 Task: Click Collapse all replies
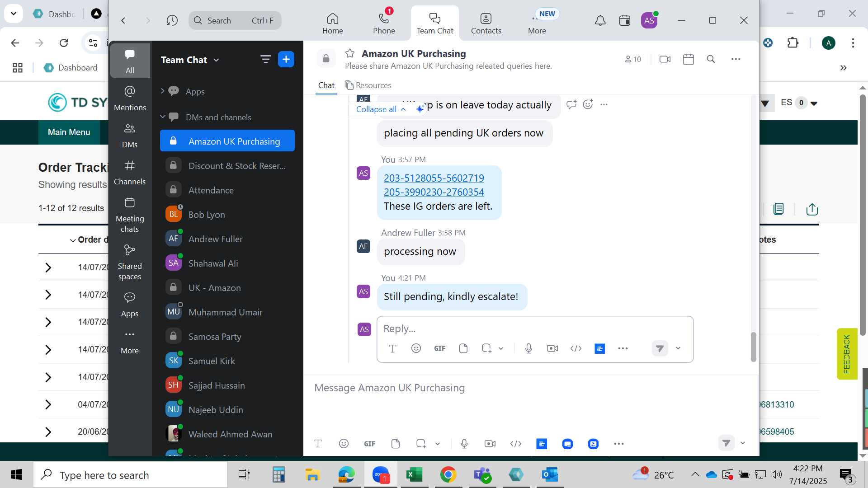coord(381,109)
